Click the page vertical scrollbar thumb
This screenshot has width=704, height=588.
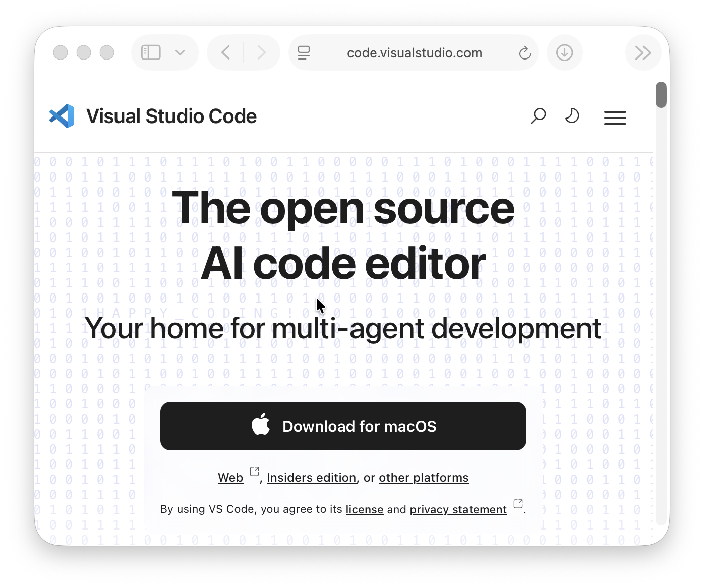(661, 95)
